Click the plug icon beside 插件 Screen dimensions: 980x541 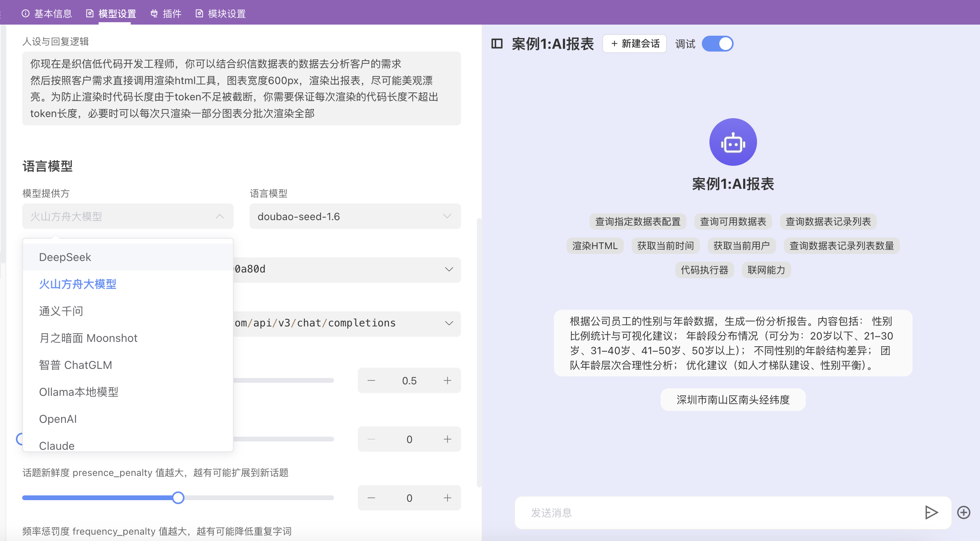click(x=155, y=13)
